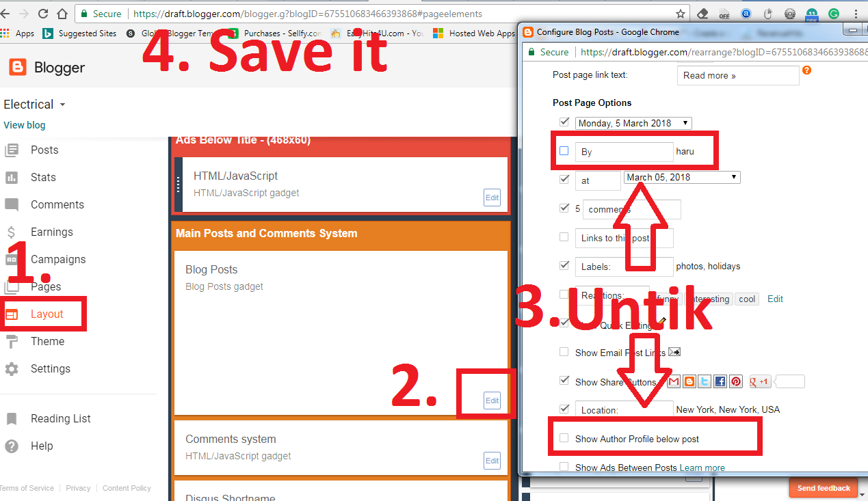The image size is (868, 501).
Task: Click the Help question mark icon
Action: [12, 446]
